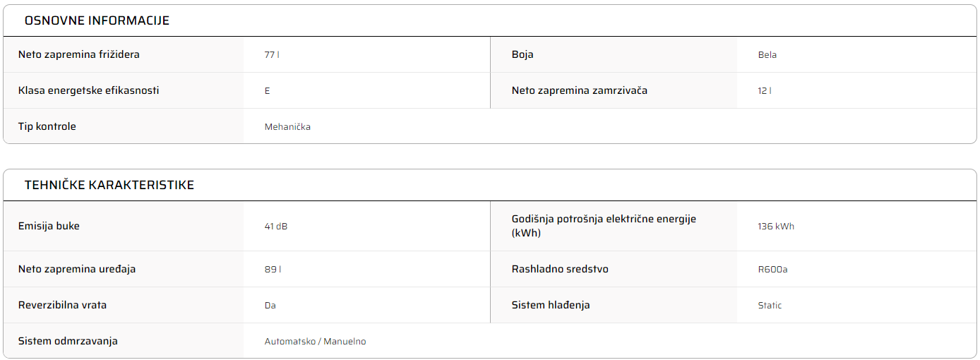980x360 pixels.
Task: Select the 12 l freezer value
Action: click(x=765, y=90)
